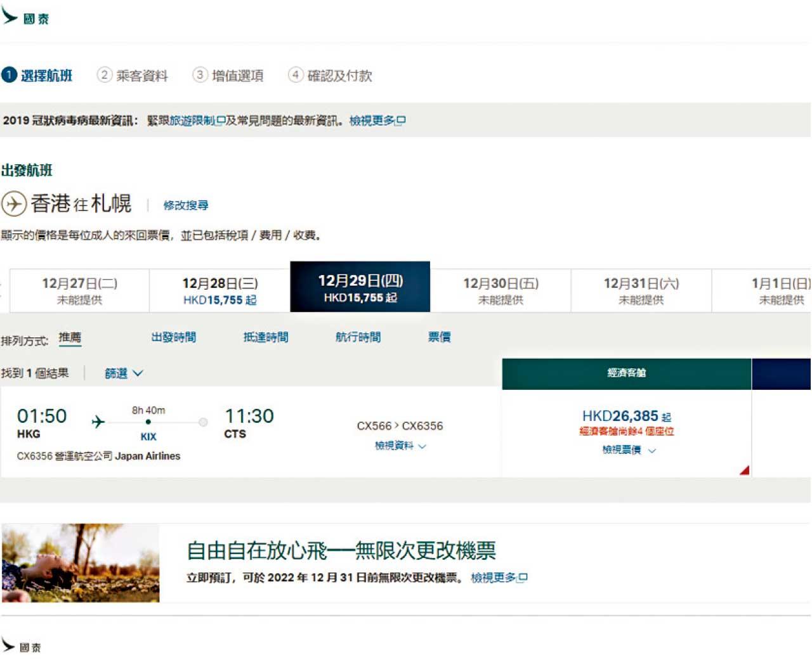Expand 檢視資料 flight details
The width and height of the screenshot is (812, 660).
[x=400, y=446]
